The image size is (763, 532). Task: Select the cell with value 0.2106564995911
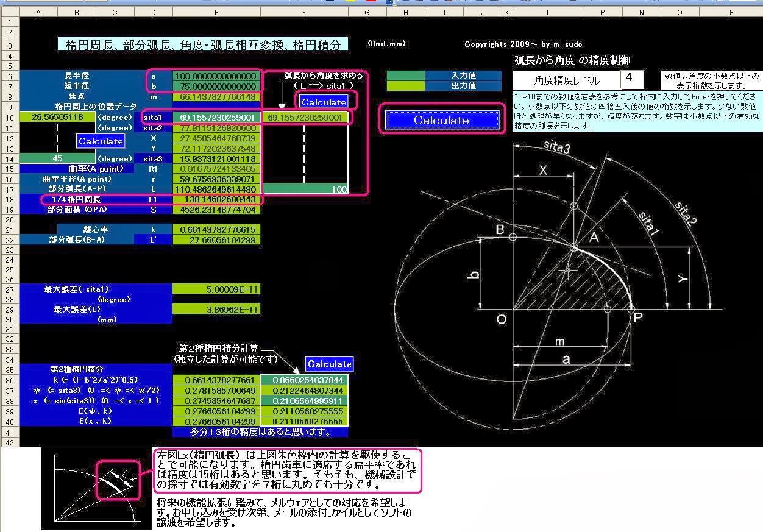coord(304,400)
